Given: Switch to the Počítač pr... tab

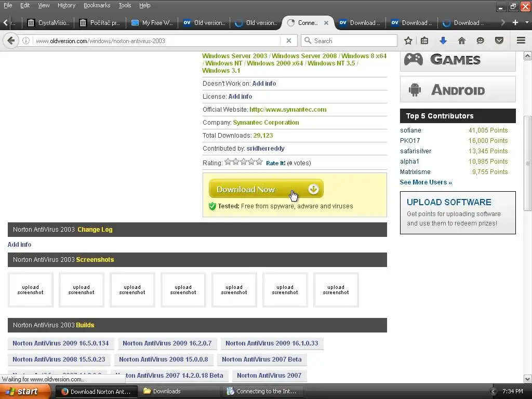Looking at the screenshot, I should 99,23.
